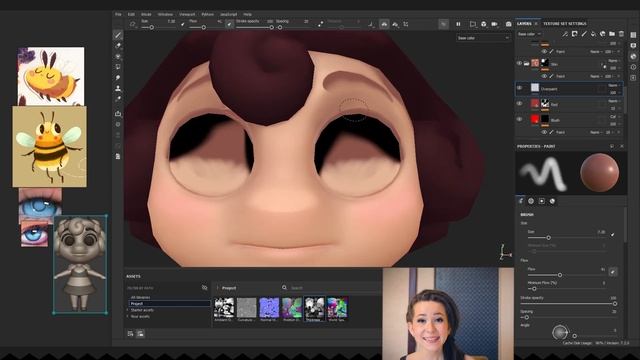The height and width of the screenshot is (360, 640).
Task: Pause the engine computation
Action: coord(458,24)
